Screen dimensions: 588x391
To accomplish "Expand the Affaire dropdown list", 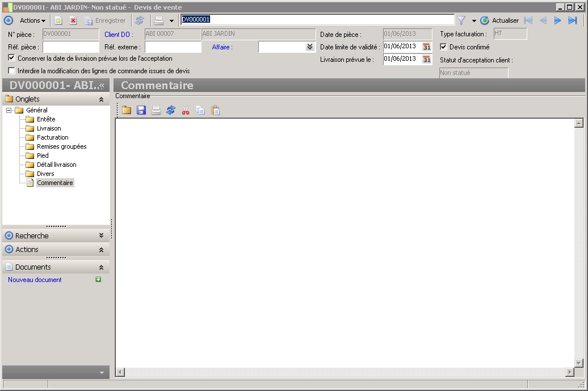I will click(309, 47).
